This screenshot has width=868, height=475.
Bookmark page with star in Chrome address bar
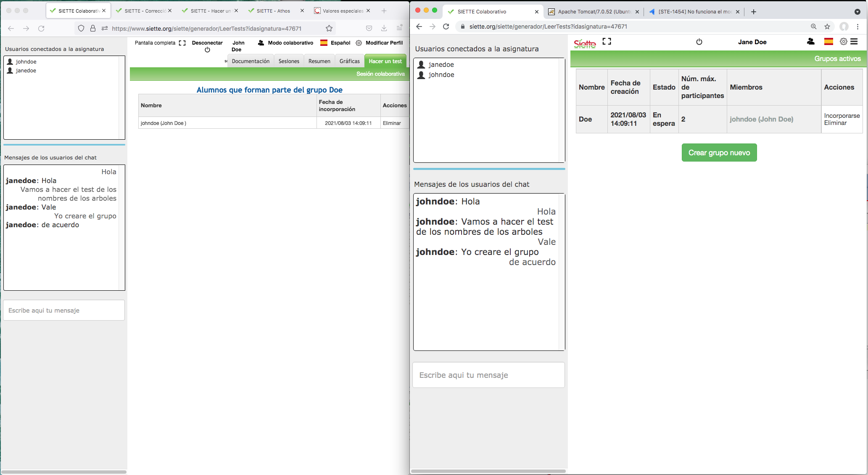click(827, 27)
